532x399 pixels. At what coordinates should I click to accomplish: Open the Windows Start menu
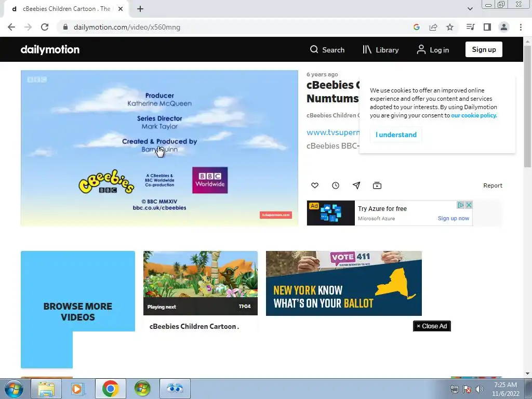click(14, 389)
